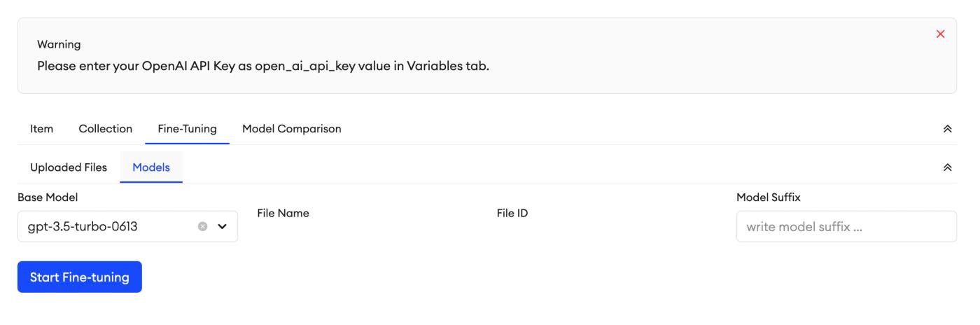Click the Base Model field label
The width and height of the screenshot is (980, 325).
click(48, 198)
